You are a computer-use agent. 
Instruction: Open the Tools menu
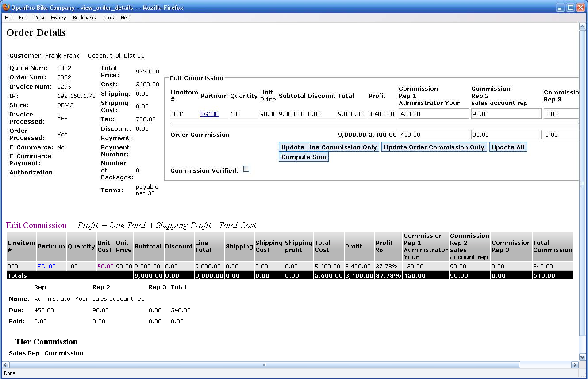tap(108, 18)
